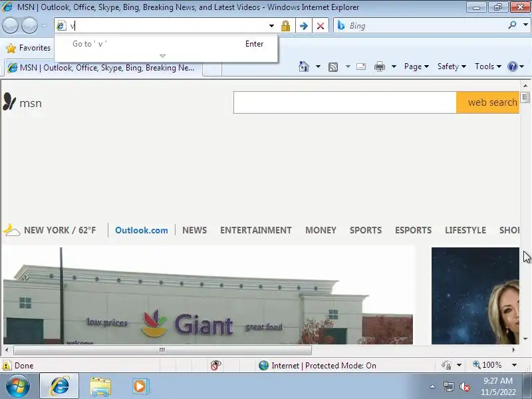Go to SPORTS section
This screenshot has width=532, height=399.
click(x=365, y=230)
